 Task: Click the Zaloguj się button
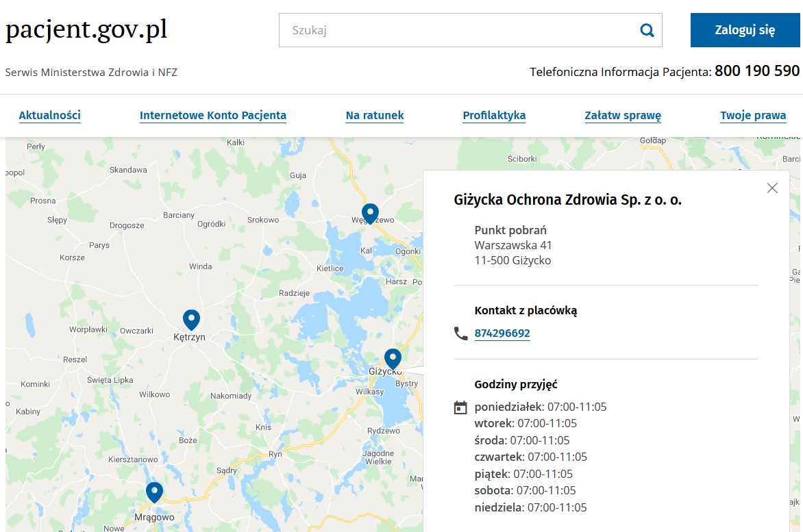point(745,30)
